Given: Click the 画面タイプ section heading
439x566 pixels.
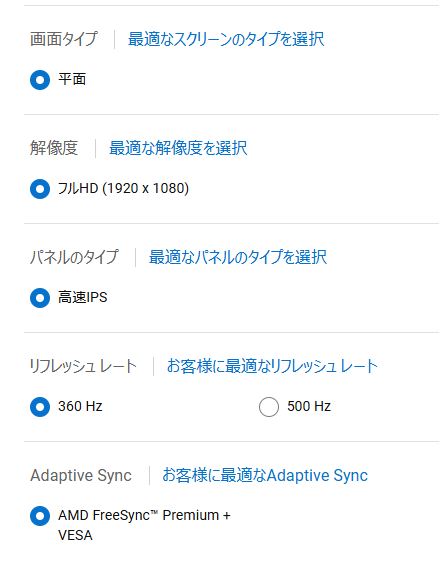Looking at the screenshot, I should [64, 39].
